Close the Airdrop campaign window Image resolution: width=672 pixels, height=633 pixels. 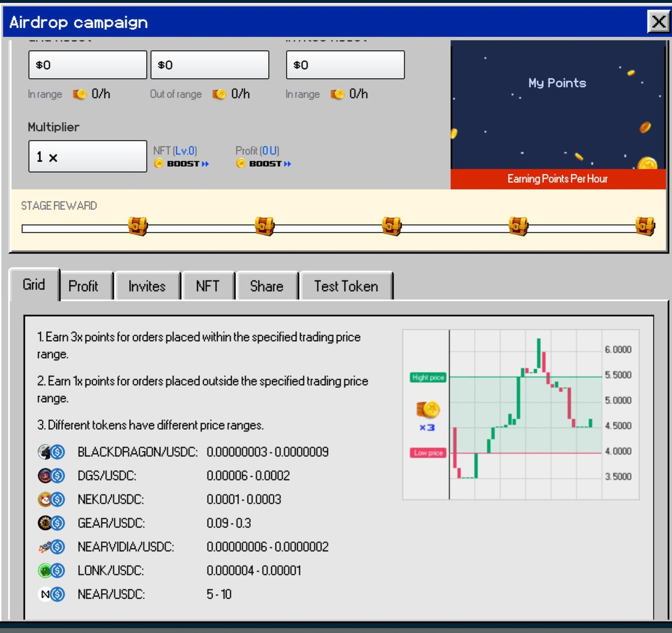pyautogui.click(x=659, y=22)
